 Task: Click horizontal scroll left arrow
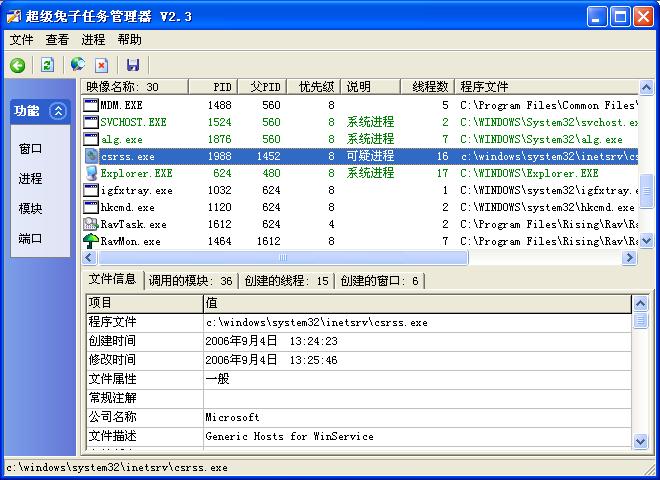[x=89, y=257]
